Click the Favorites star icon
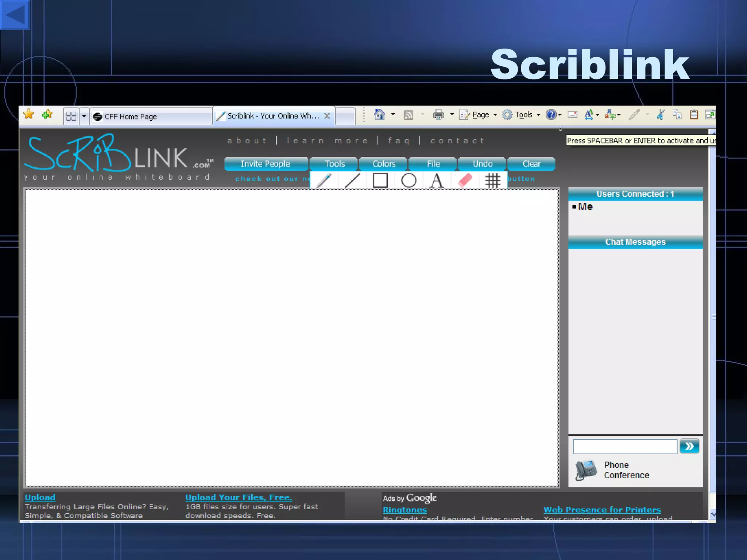This screenshot has height=560, width=747. 28,114
